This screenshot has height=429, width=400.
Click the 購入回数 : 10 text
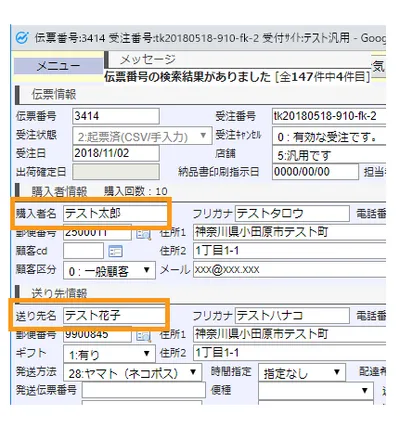(x=136, y=191)
